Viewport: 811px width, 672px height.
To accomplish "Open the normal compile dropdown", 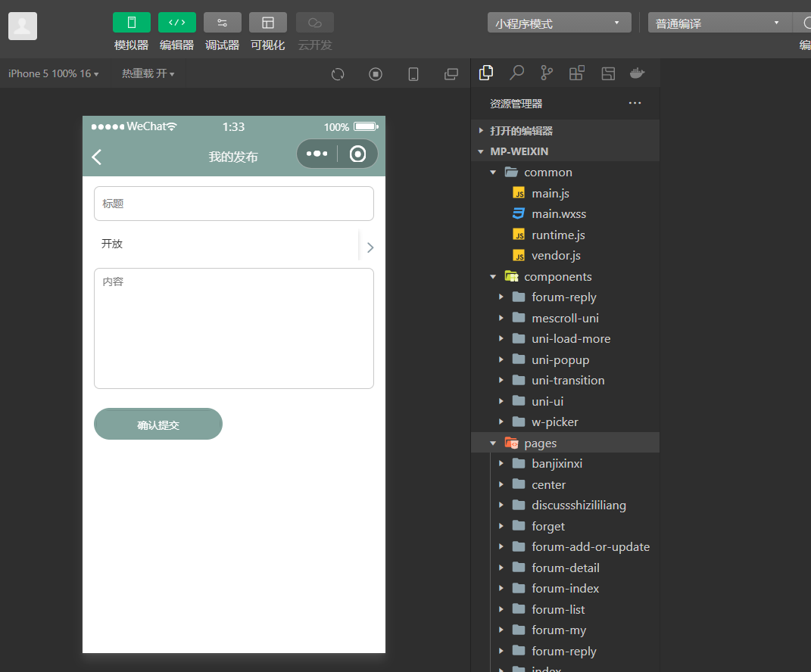I will pos(719,23).
